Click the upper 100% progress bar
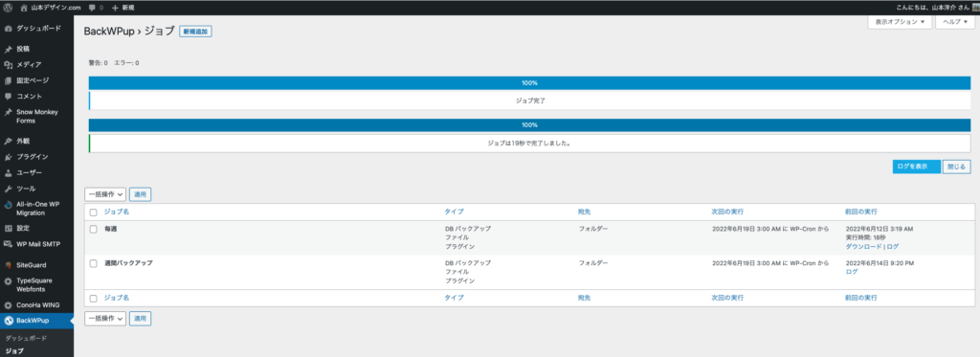Viewport: 980px width, 357px height. [x=530, y=83]
